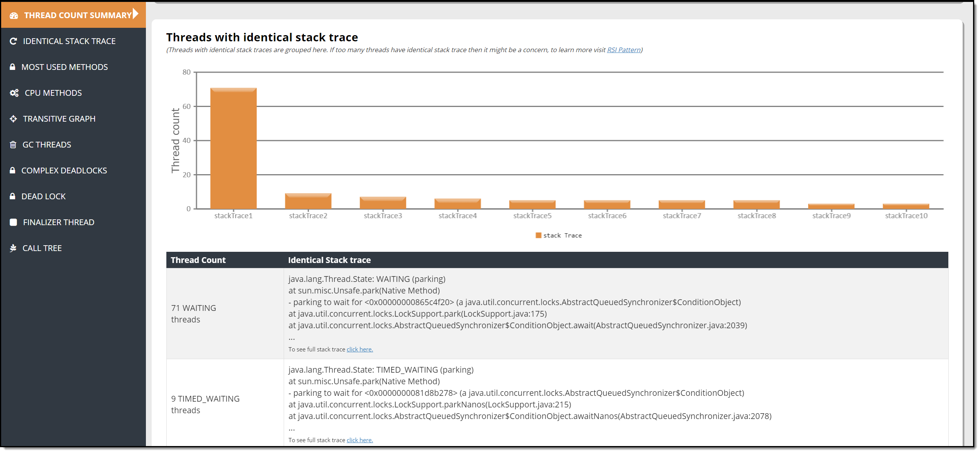Viewport: 980px width, 453px height.
Task: Open the RSI Pattern link
Action: pos(623,50)
